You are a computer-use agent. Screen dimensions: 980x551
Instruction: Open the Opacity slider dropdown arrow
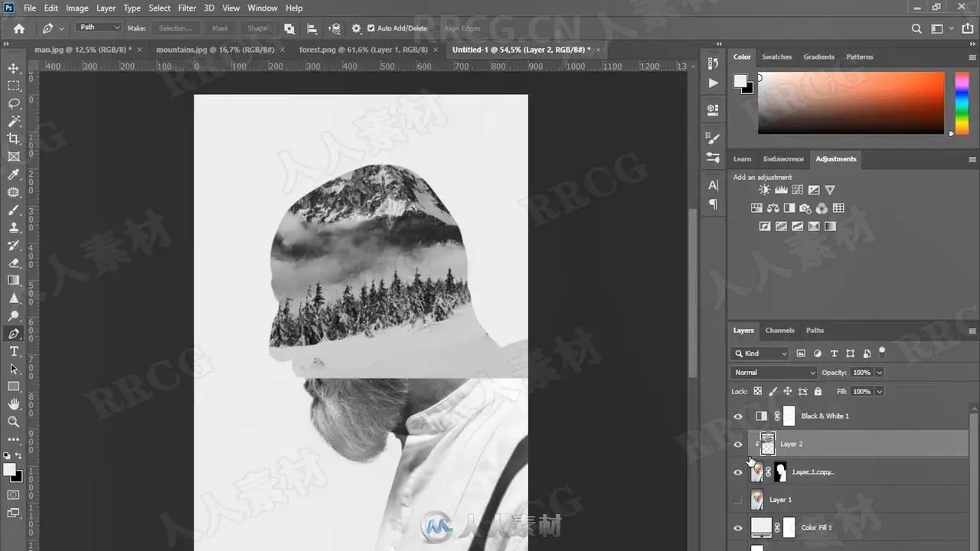point(880,373)
